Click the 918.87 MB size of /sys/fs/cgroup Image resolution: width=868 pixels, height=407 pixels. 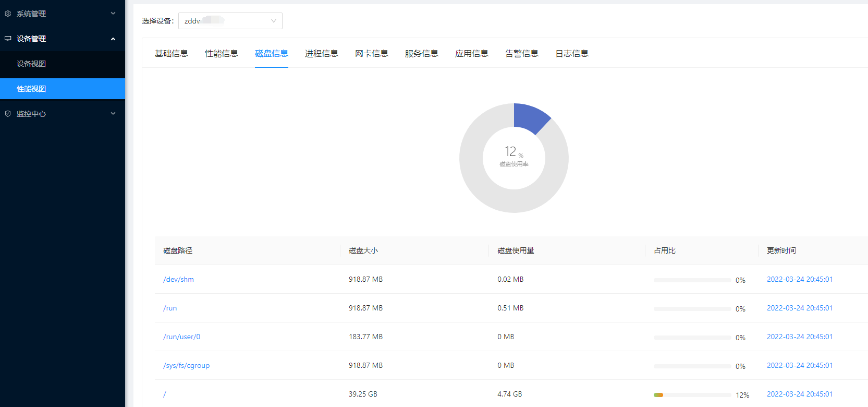365,365
